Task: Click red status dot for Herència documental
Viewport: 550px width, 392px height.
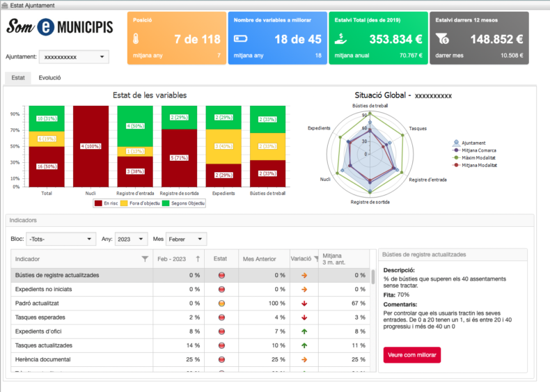Action: [x=221, y=360]
